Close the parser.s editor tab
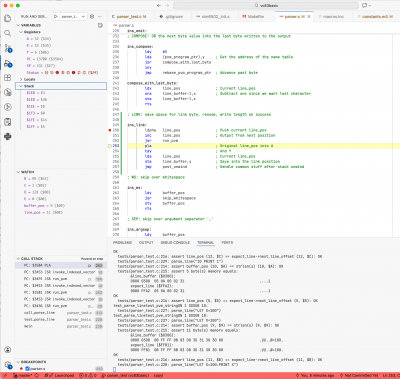Image resolution: width=400 pixels, height=379 pixels. (x=309, y=16)
